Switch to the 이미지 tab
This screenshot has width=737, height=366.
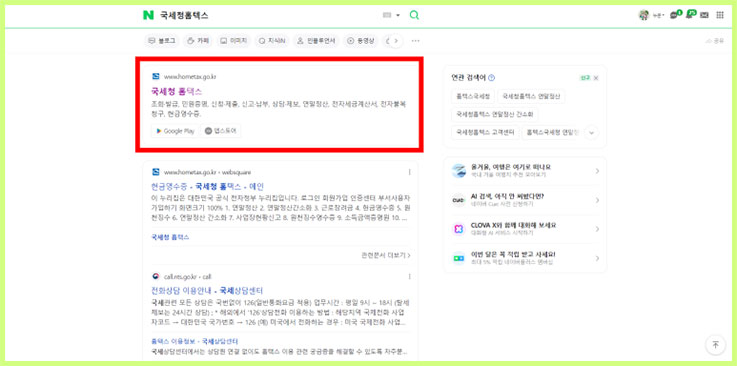click(x=234, y=41)
